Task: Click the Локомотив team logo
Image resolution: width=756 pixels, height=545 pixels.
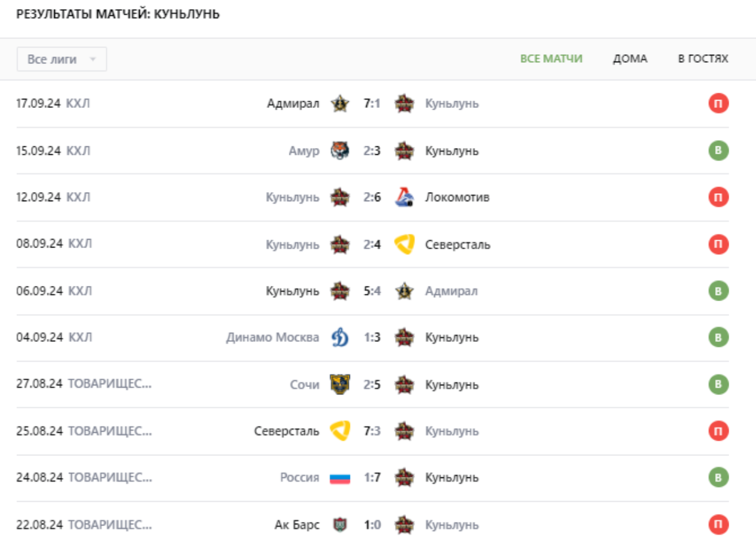Action: click(x=404, y=197)
